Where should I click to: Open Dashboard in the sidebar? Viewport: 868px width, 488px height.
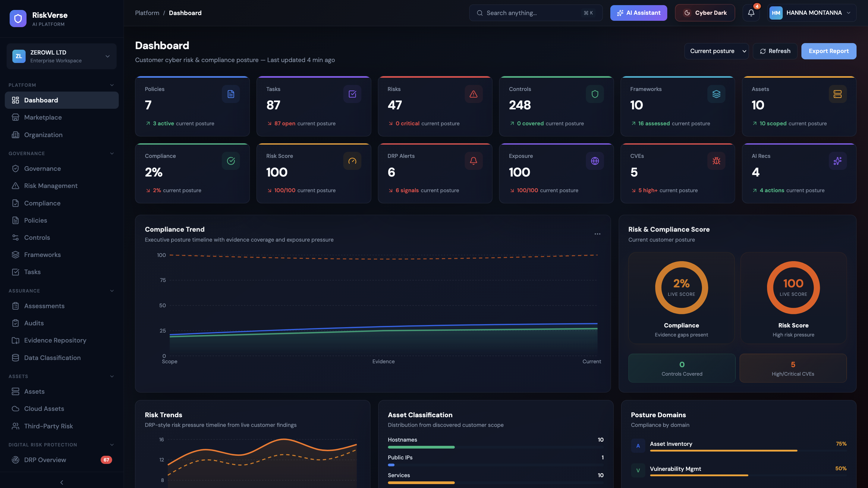click(62, 100)
